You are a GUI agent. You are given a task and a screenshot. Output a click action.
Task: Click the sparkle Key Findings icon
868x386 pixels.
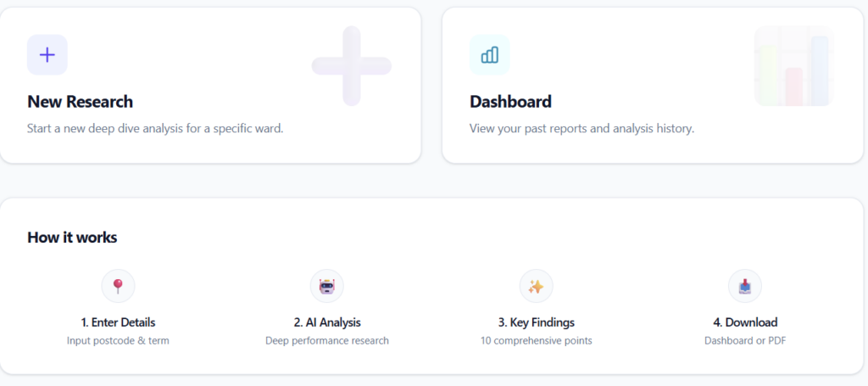536,287
